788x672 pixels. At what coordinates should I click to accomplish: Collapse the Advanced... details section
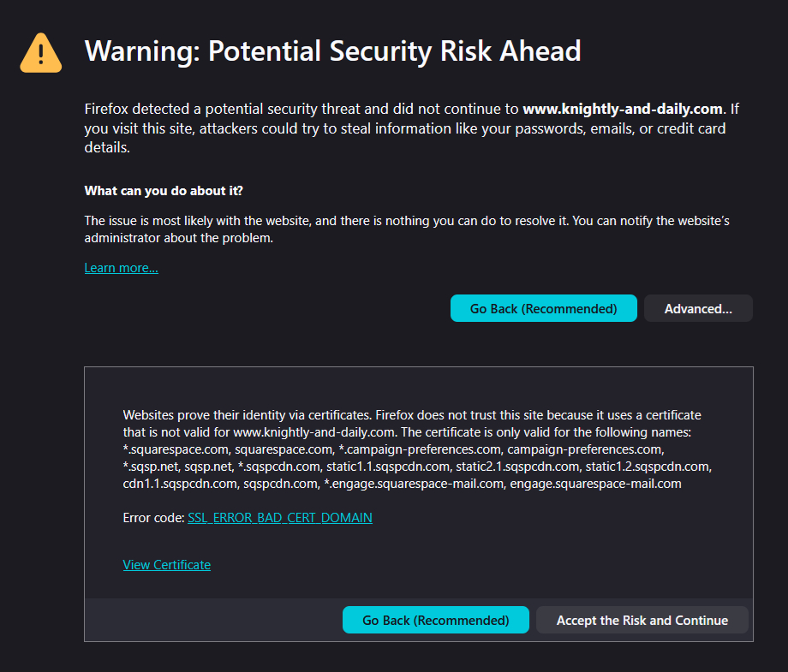[697, 308]
